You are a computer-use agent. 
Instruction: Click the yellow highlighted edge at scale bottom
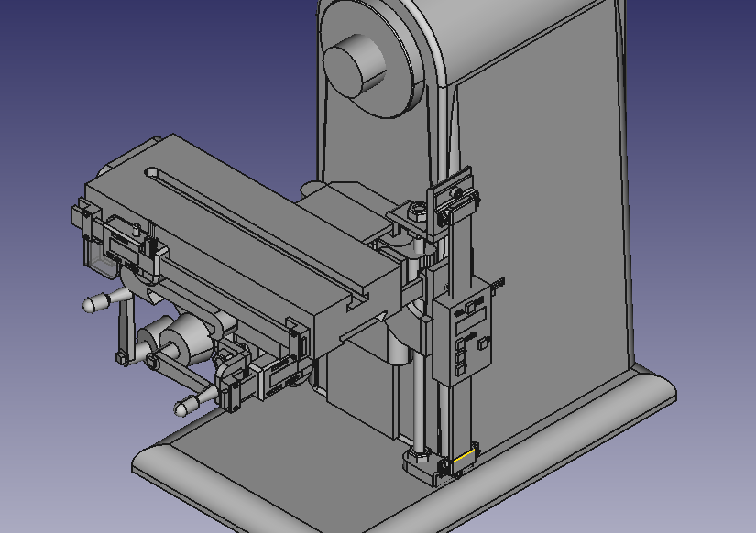(x=464, y=456)
